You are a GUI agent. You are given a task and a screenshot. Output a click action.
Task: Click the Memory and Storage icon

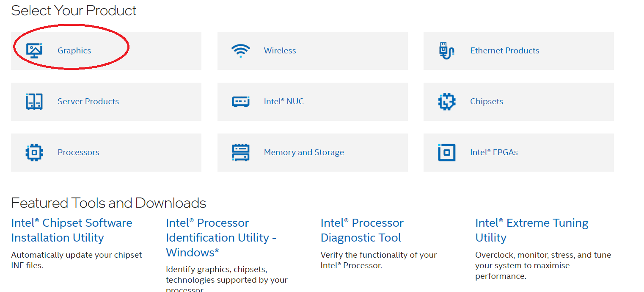(x=240, y=153)
